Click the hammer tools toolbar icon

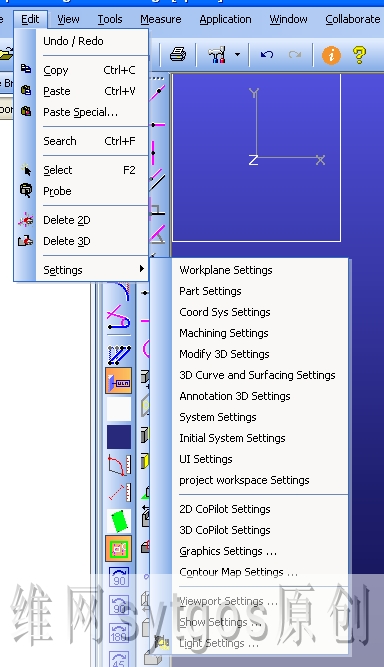216,55
